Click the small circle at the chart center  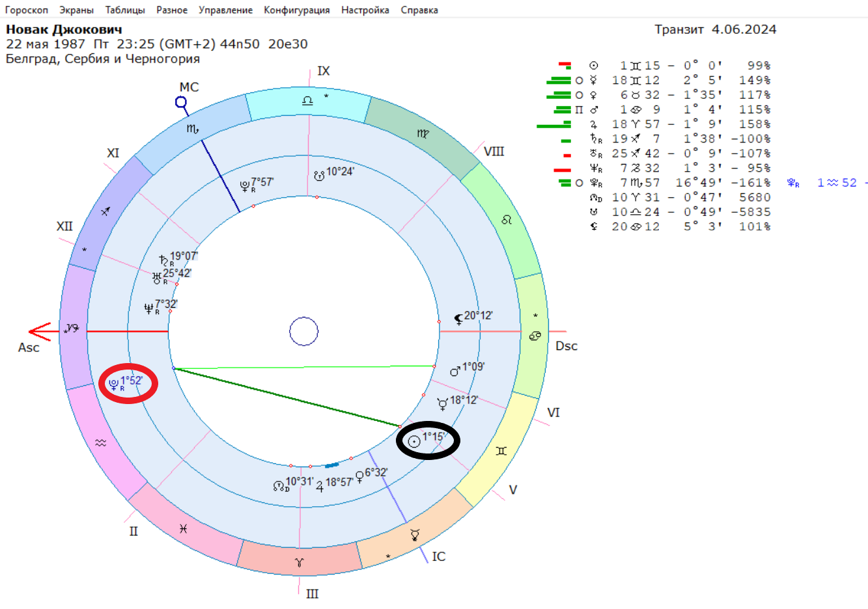pyautogui.click(x=303, y=332)
